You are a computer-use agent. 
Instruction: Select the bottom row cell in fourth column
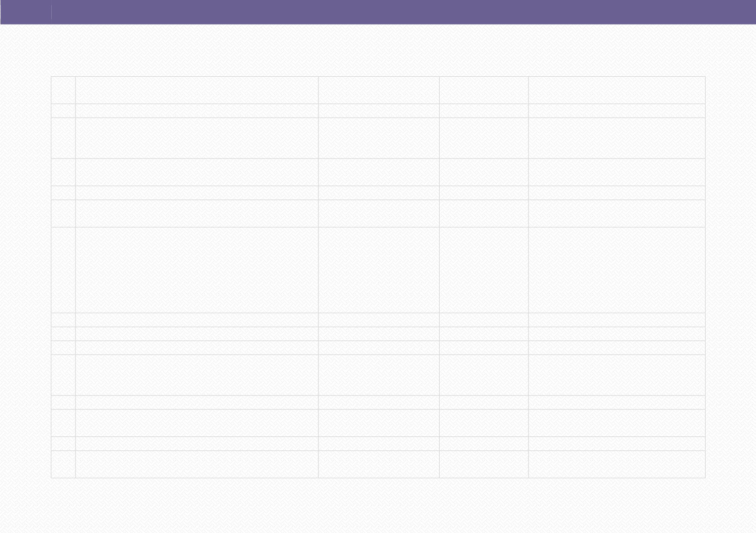click(x=484, y=464)
